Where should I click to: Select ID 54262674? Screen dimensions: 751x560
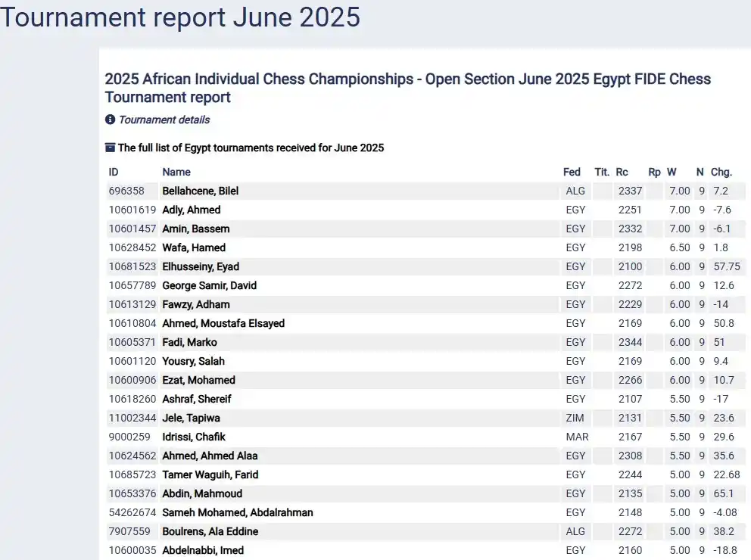(x=132, y=512)
